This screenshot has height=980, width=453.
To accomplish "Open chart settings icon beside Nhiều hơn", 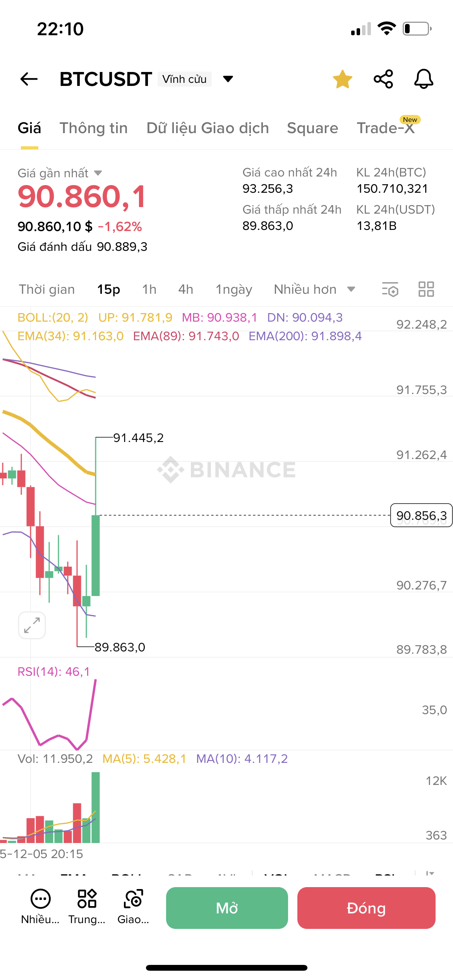I will click(x=390, y=290).
